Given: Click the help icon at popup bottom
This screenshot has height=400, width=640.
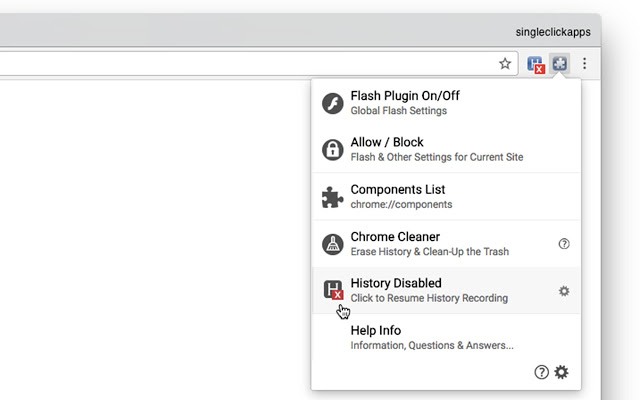Looking at the screenshot, I should (x=542, y=372).
